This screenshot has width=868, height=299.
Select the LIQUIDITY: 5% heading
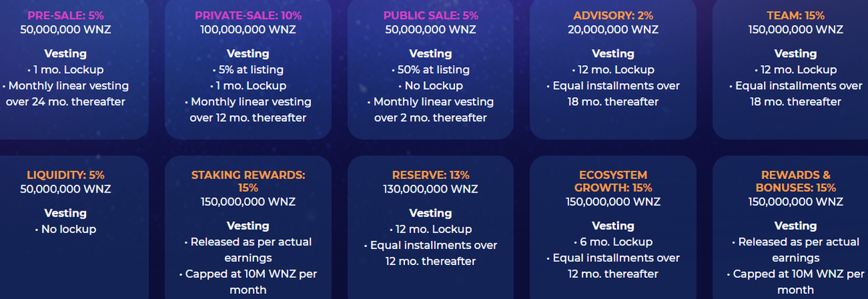[66, 174]
